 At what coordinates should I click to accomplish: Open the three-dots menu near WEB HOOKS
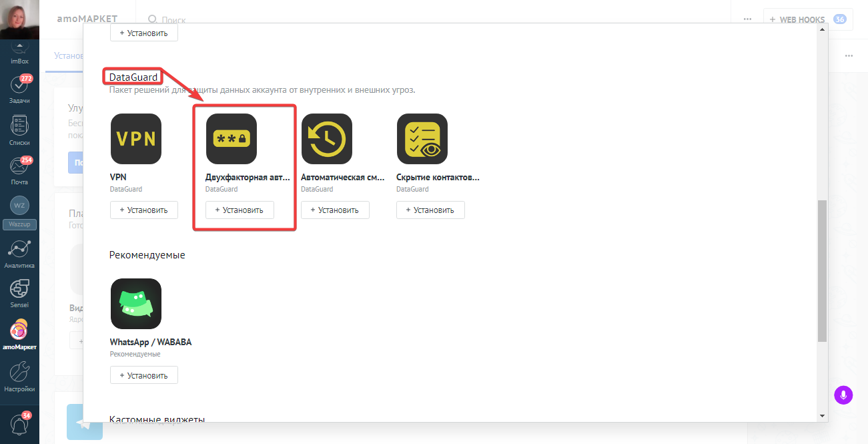(747, 19)
